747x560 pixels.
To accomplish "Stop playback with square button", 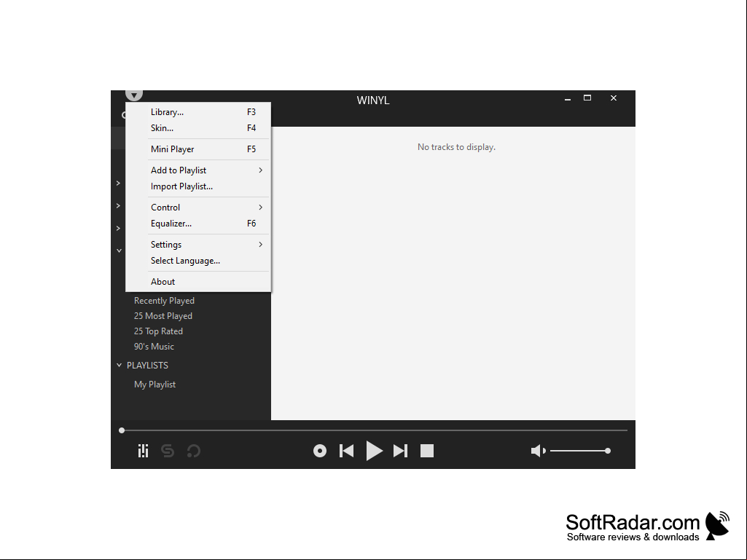I will [427, 451].
